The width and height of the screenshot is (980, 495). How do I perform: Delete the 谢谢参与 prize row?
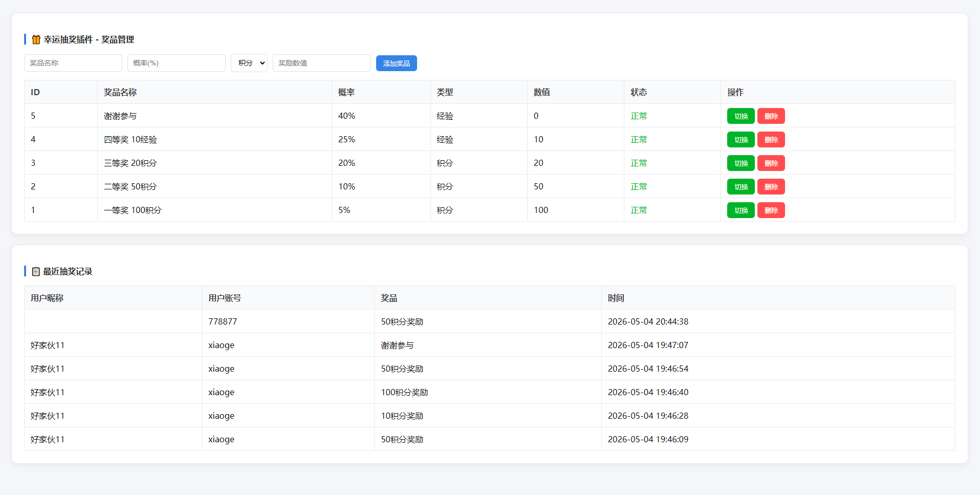click(771, 116)
